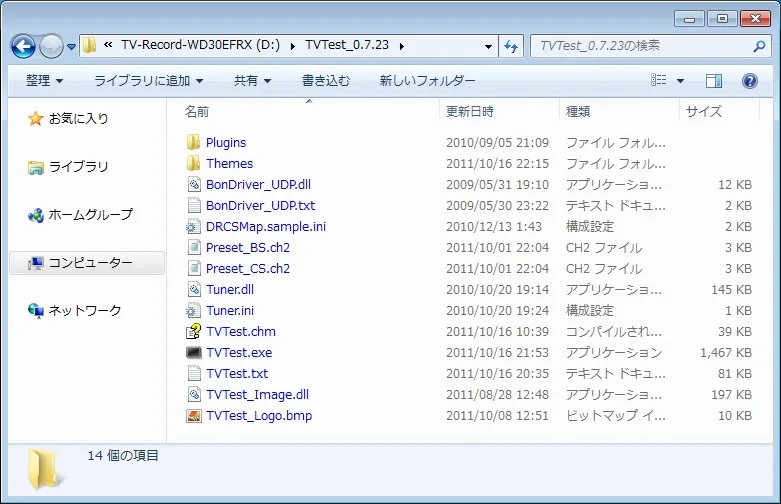Sort by 名前 column header
The image size is (781, 504).
[197, 112]
